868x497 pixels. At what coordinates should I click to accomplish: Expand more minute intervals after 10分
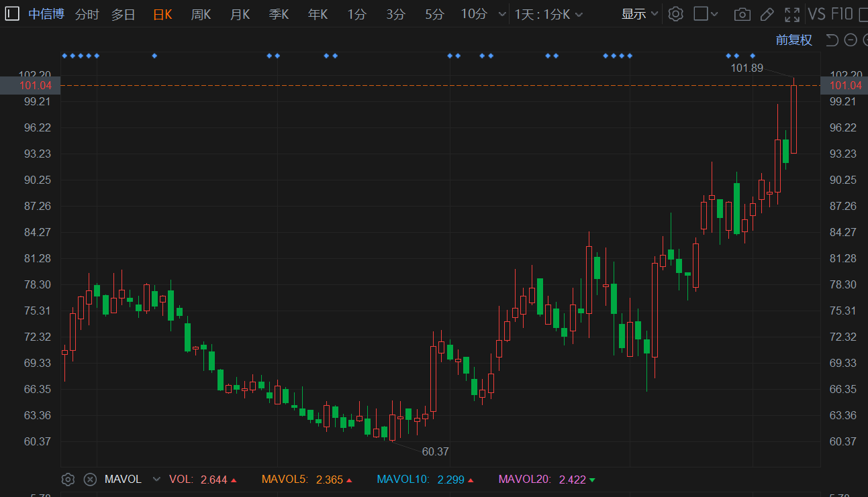(503, 14)
